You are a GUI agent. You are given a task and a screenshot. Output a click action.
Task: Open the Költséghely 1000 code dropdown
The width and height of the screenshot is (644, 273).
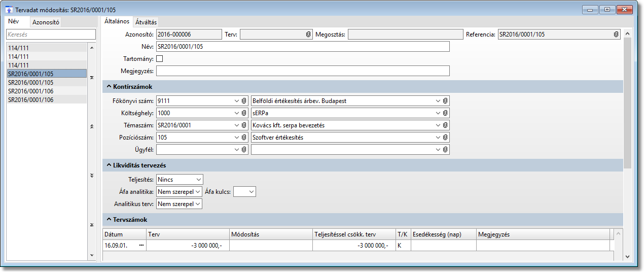pos(237,113)
